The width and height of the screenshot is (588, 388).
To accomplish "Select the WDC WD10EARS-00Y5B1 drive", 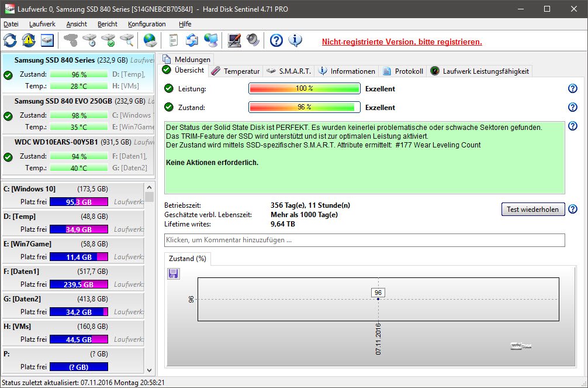I will point(78,155).
